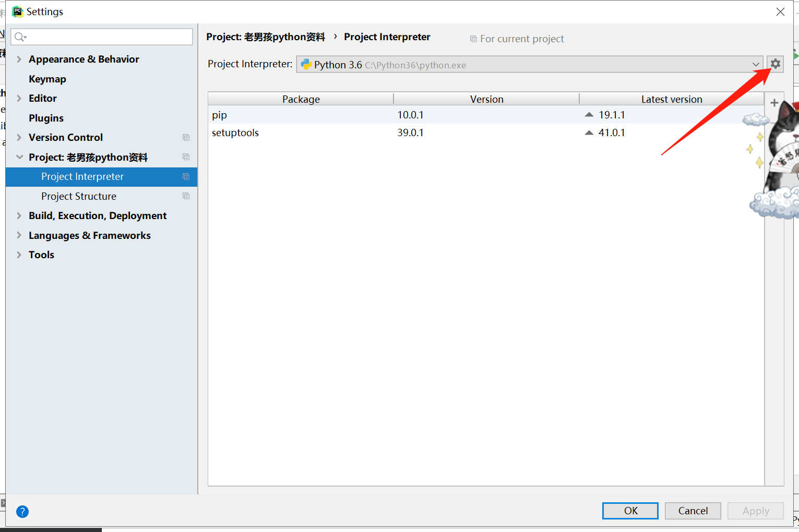Click Cancel button
Screen dimensions: 799x532
coord(693,511)
